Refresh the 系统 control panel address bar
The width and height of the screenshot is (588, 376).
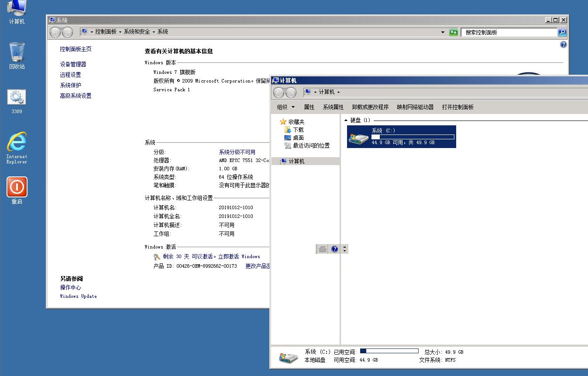coord(454,32)
